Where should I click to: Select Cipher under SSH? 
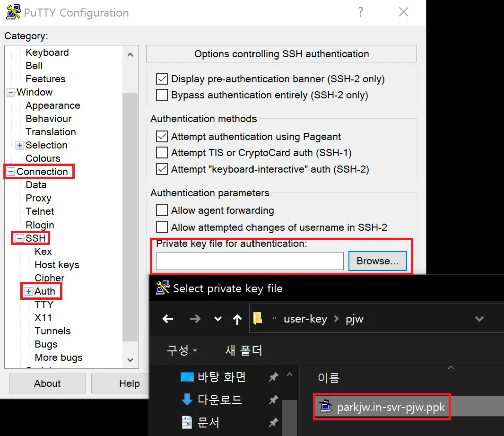50,278
